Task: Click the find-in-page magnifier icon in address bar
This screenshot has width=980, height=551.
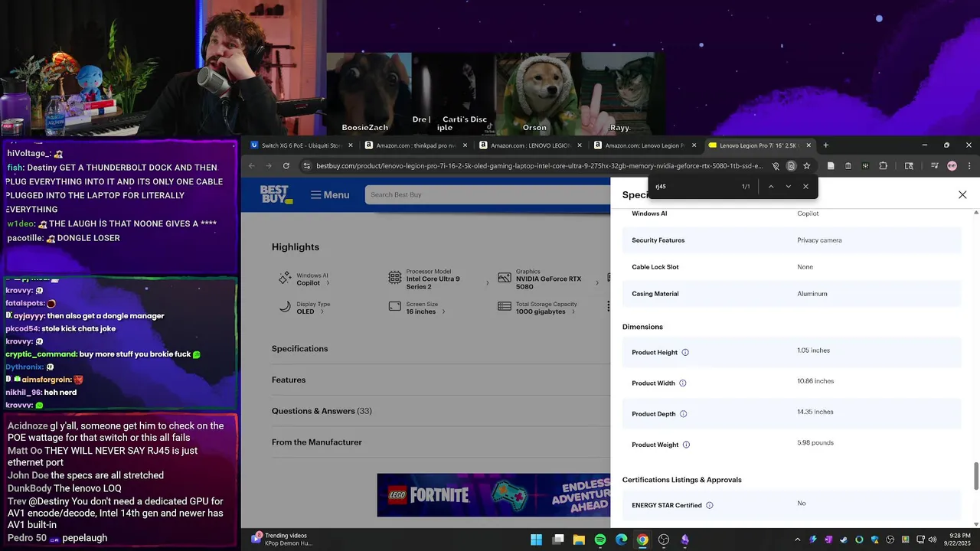Action: (x=791, y=166)
